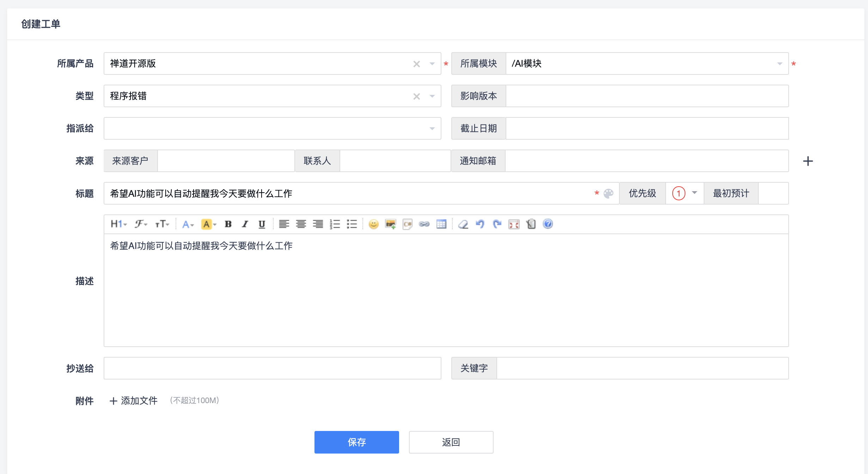Insert a table in description
The height and width of the screenshot is (474, 868).
tap(441, 224)
